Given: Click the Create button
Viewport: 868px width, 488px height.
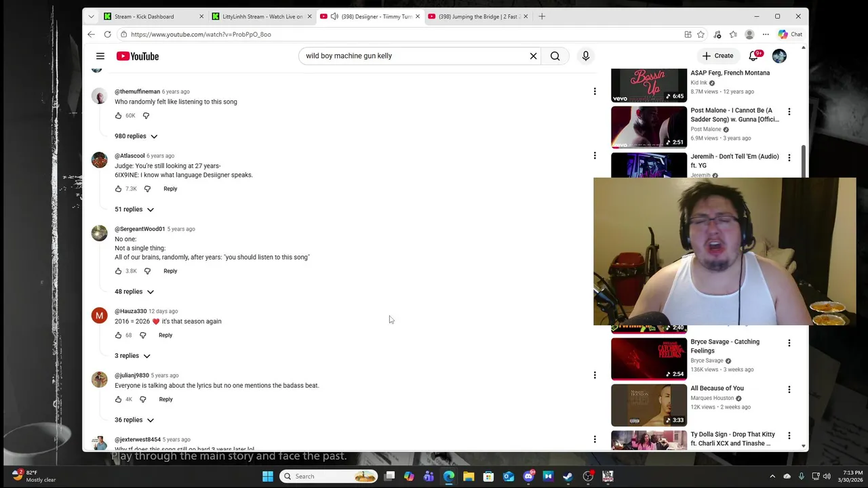Looking at the screenshot, I should tap(718, 56).
